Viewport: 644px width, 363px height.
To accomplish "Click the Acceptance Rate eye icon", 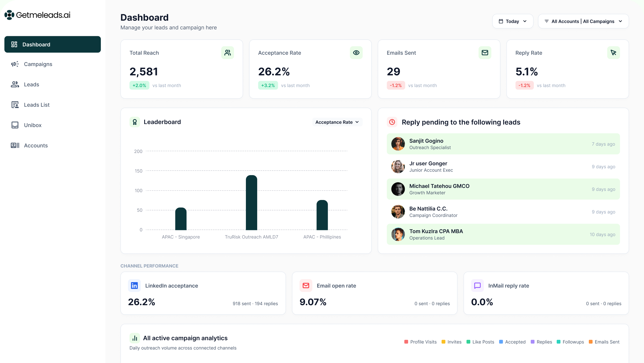I will coord(356,53).
